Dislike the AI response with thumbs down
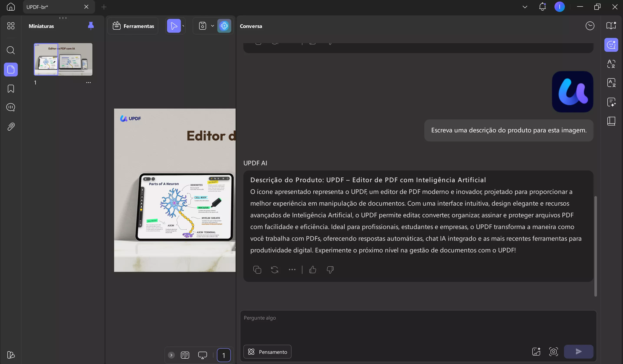 330,270
